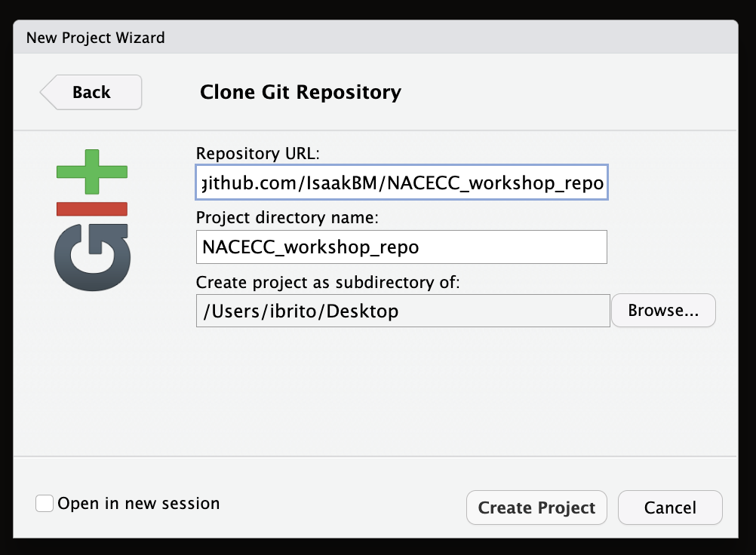The width and height of the screenshot is (756, 555).
Task: Click the "Create project as subdirectory of:" label
Action: 328,283
